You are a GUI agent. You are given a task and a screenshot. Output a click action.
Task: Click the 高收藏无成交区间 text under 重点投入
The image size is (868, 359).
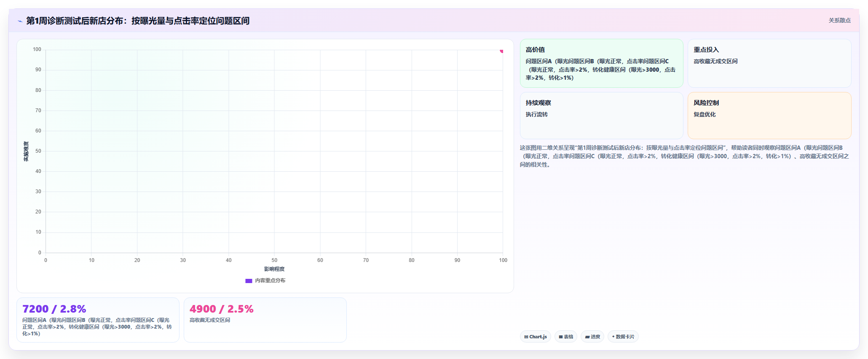[715, 62]
